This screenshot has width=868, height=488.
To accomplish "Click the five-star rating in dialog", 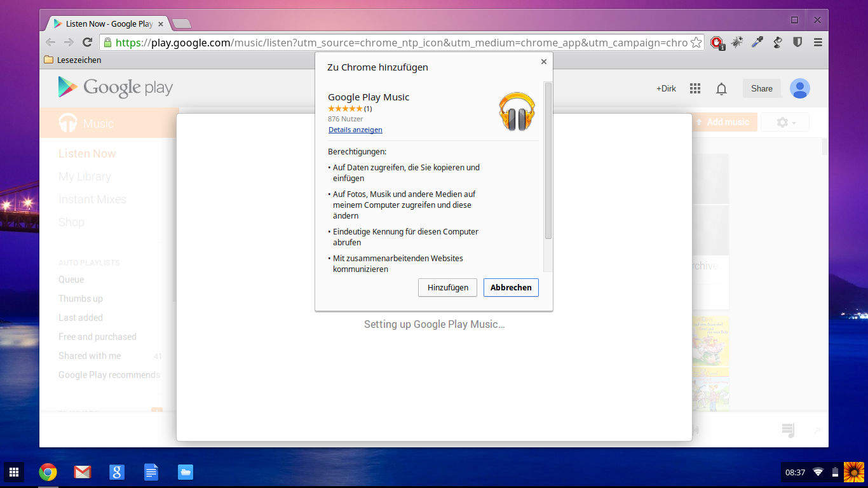I will tap(345, 109).
